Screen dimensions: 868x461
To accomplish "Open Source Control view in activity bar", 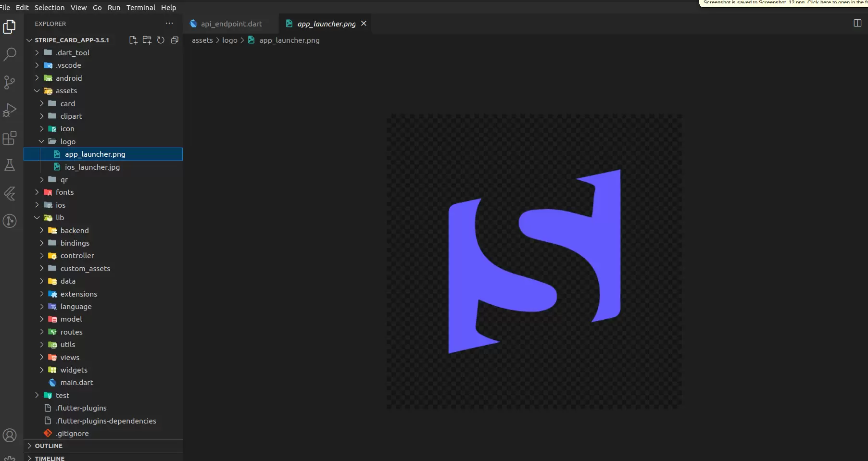I will [10, 82].
